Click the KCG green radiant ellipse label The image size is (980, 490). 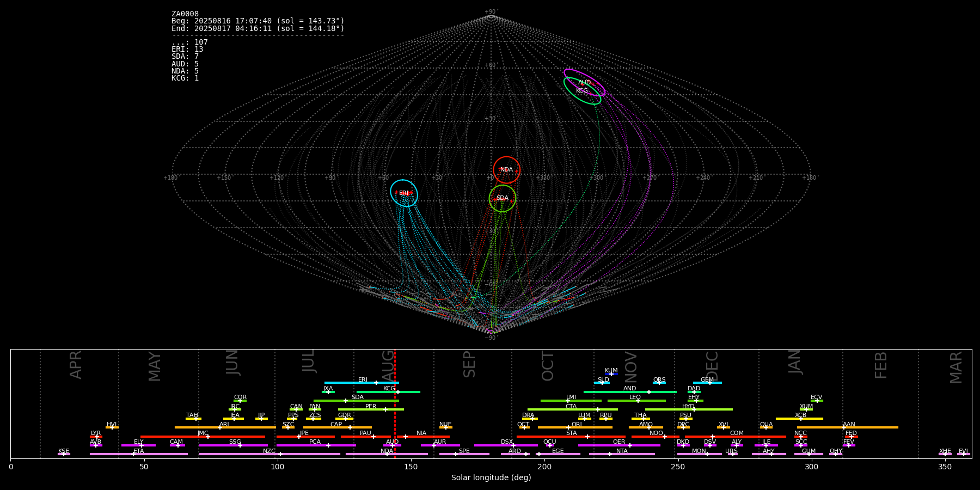pyautogui.click(x=582, y=91)
